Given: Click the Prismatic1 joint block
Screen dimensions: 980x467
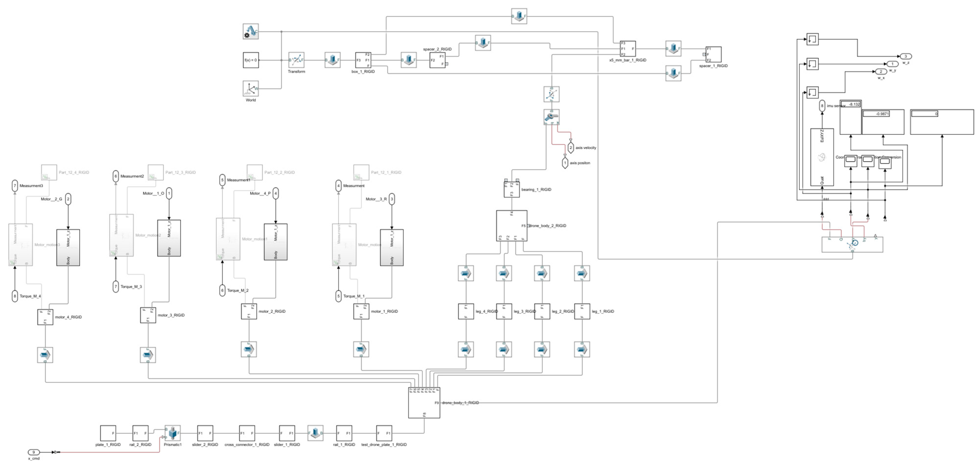Looking at the screenshot, I should (x=173, y=433).
